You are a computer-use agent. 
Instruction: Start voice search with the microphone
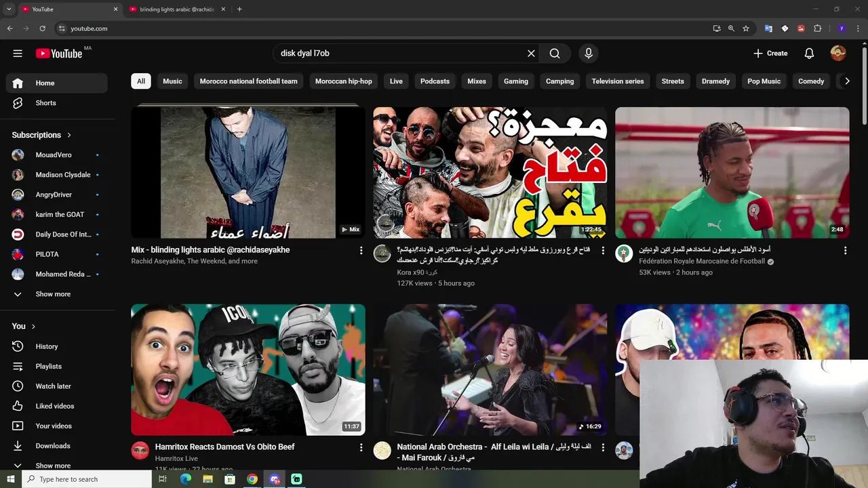589,54
